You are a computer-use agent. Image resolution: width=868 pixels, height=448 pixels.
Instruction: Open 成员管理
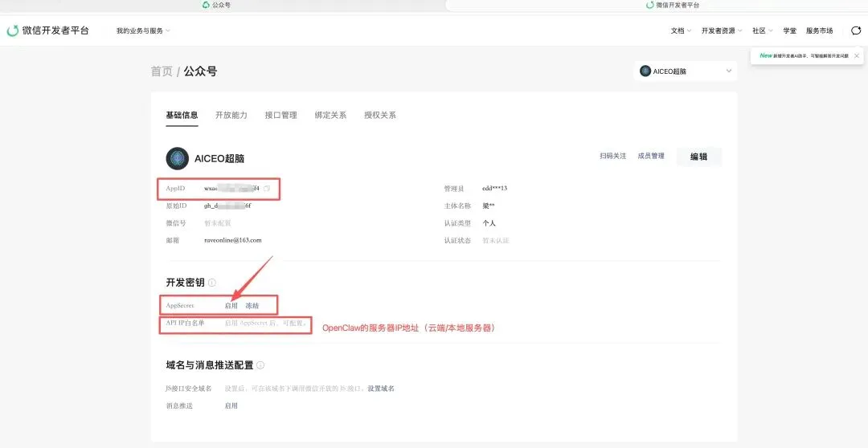[651, 157]
